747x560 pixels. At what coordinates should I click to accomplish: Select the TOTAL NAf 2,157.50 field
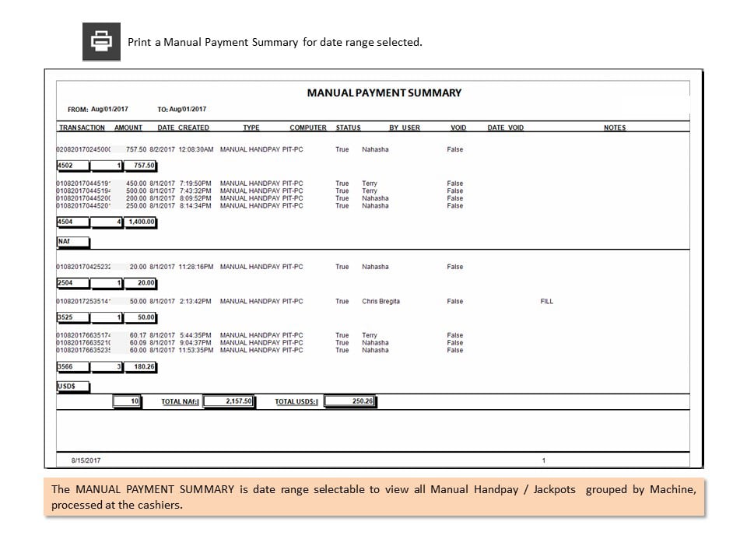coord(229,401)
